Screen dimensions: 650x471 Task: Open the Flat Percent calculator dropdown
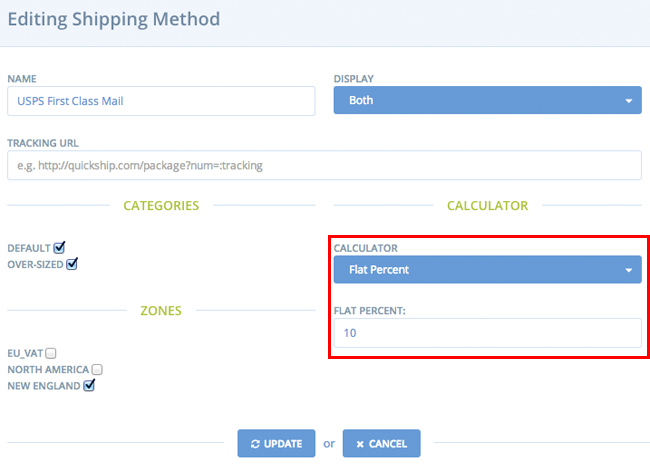488,269
